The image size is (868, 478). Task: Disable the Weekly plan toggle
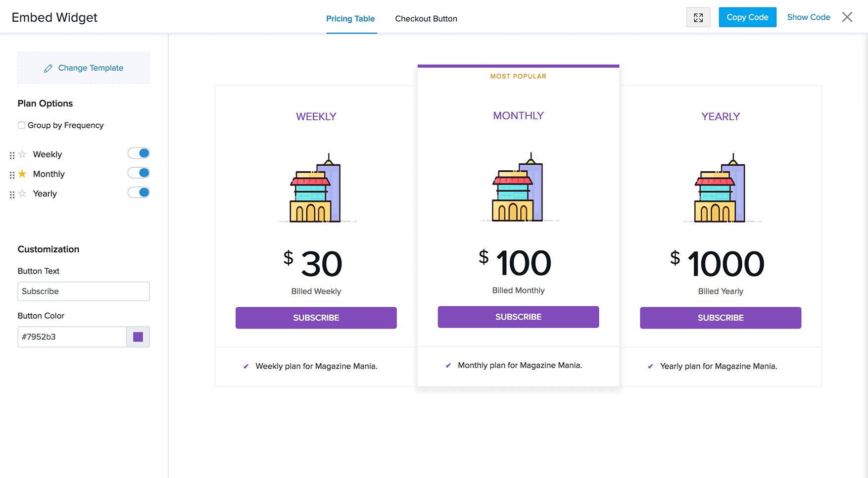click(139, 153)
